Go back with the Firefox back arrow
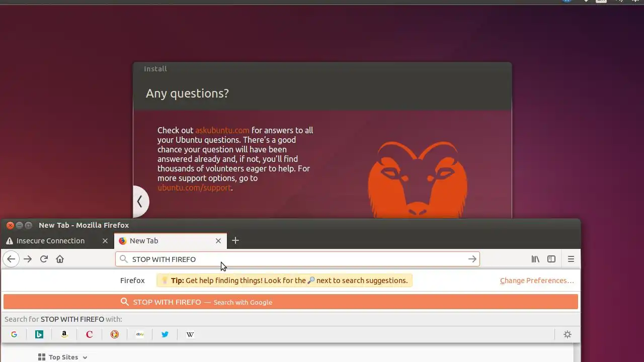Screen dimensions: 644x362 (x=11, y=259)
